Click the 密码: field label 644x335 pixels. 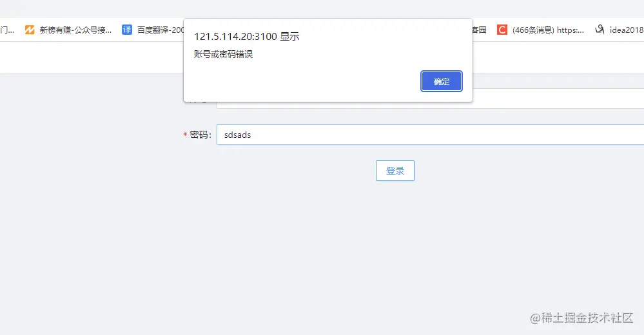coord(200,135)
